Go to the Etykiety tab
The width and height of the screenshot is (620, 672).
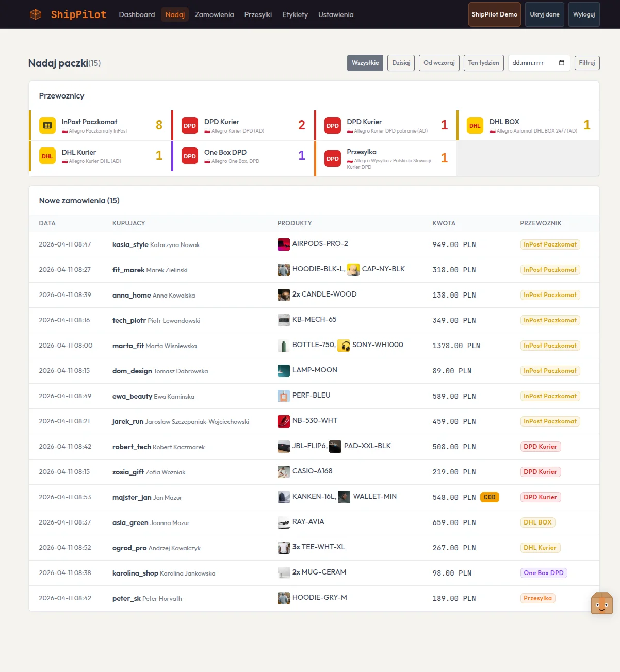[295, 14]
